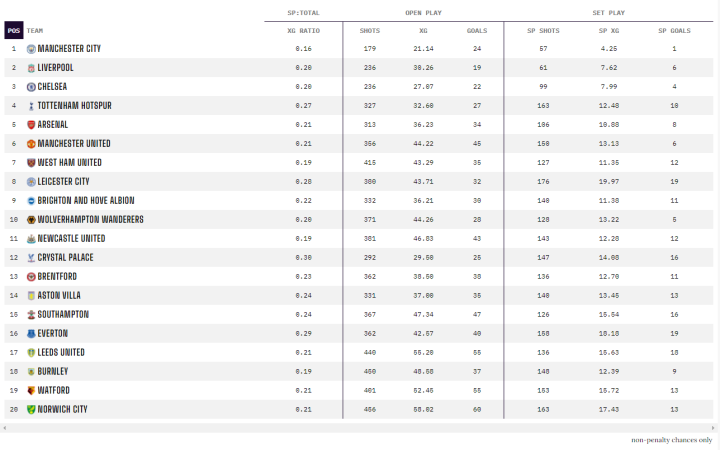Screen dimensions: 720x450
Task: Click the Arsenal club crest icon
Action: tap(31, 124)
